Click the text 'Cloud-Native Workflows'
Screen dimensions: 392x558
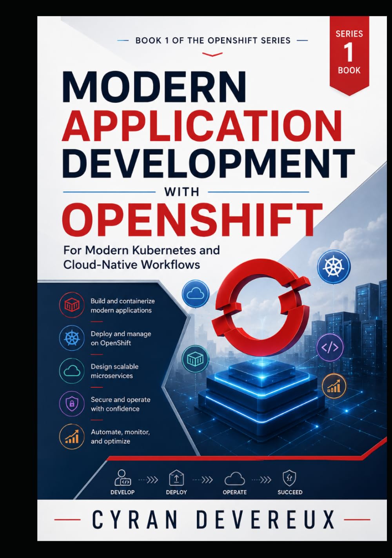click(132, 264)
